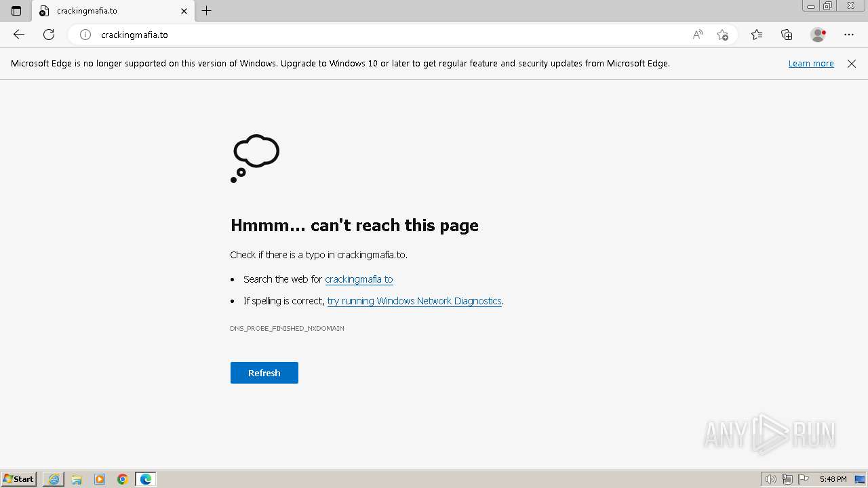Open the profile avatar icon

click(818, 35)
